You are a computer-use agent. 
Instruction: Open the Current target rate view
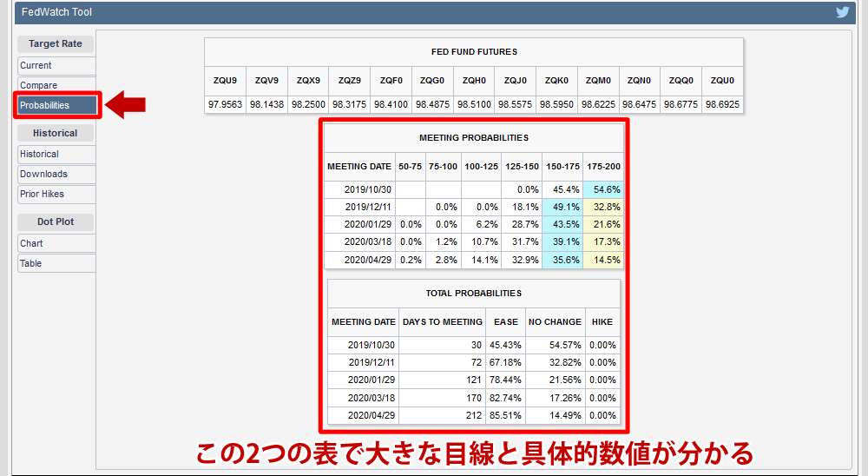pyautogui.click(x=56, y=66)
